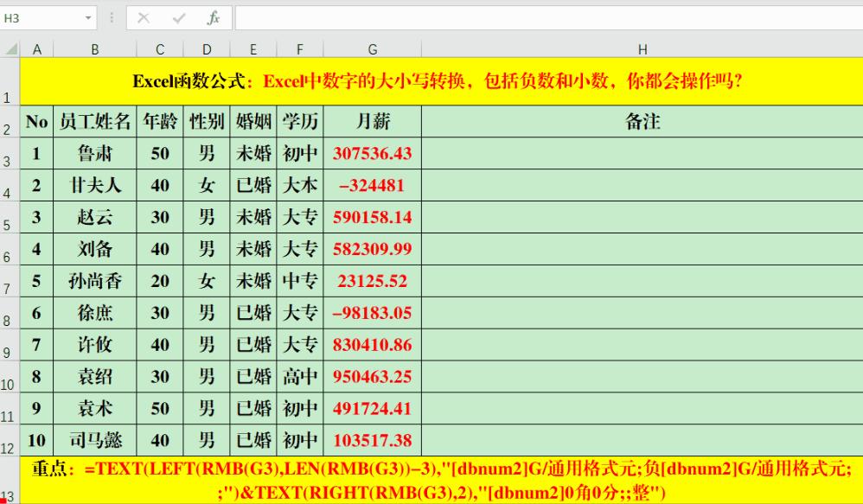
Task: Click the Cancel (X) icon beside formula bar
Action: click(x=144, y=17)
